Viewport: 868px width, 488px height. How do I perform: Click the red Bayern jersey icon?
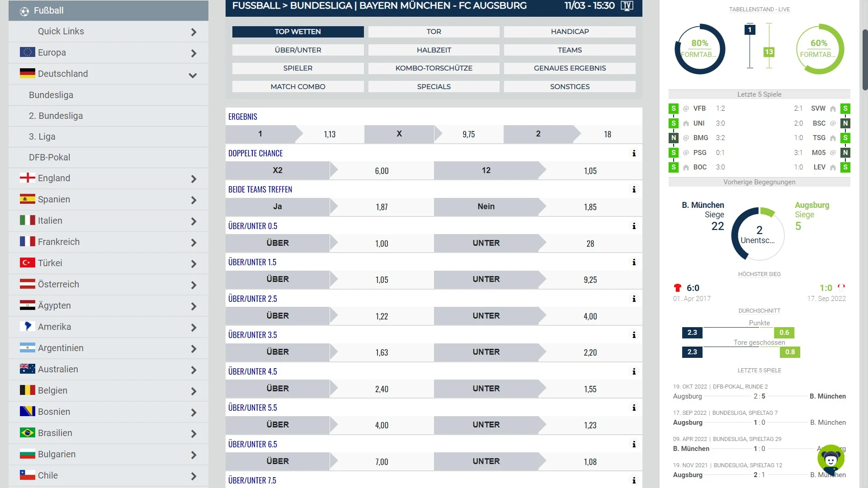coord(677,288)
